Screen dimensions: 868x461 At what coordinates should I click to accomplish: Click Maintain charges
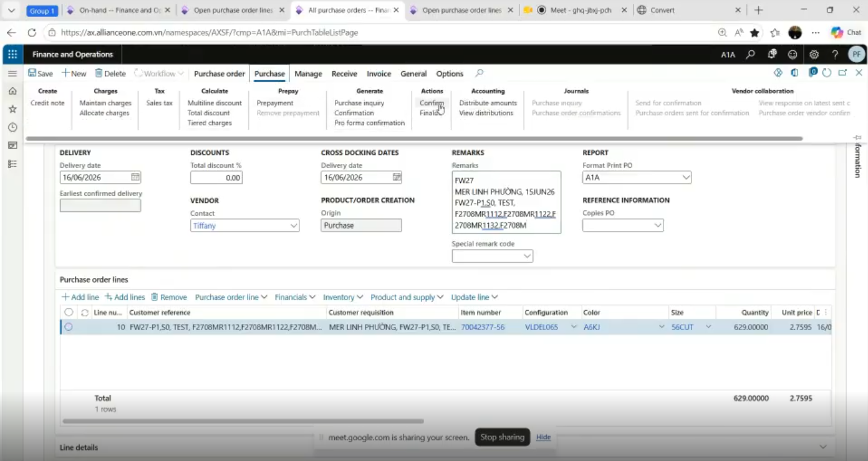click(x=105, y=103)
